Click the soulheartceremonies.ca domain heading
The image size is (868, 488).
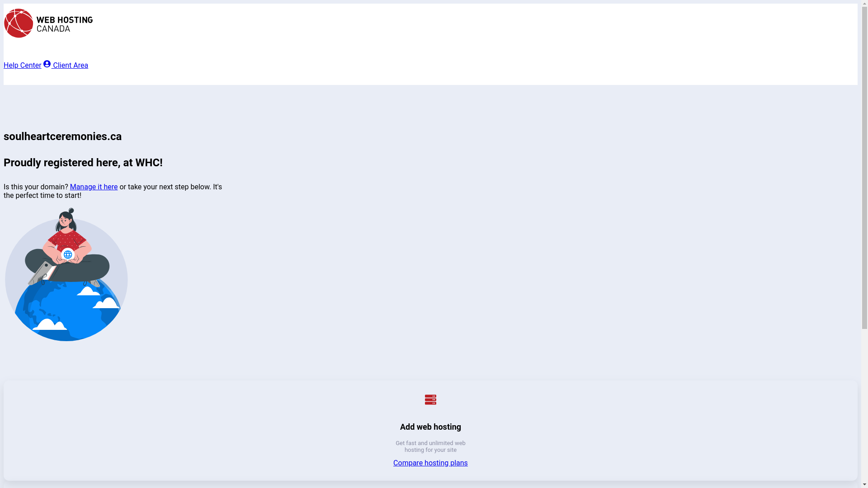pos(62,136)
